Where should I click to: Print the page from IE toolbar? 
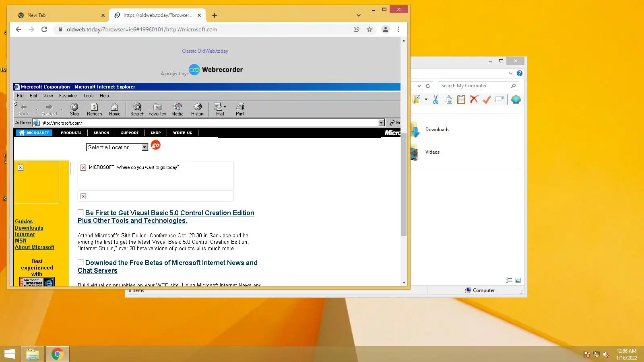[x=240, y=109]
